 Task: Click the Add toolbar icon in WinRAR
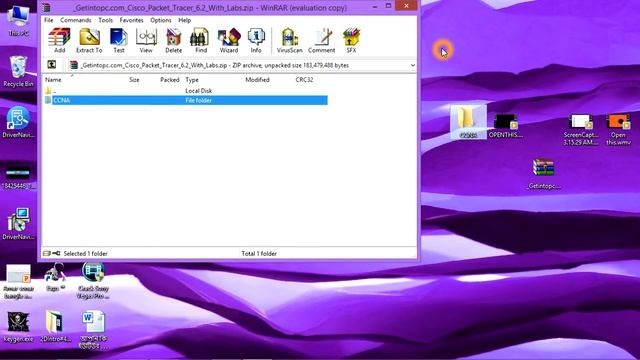(x=60, y=40)
